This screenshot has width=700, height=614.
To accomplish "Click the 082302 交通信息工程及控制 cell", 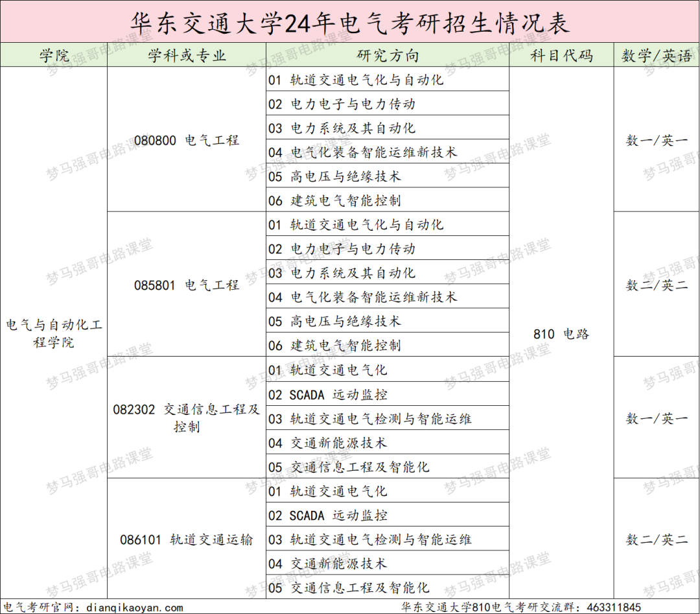I will [186, 418].
